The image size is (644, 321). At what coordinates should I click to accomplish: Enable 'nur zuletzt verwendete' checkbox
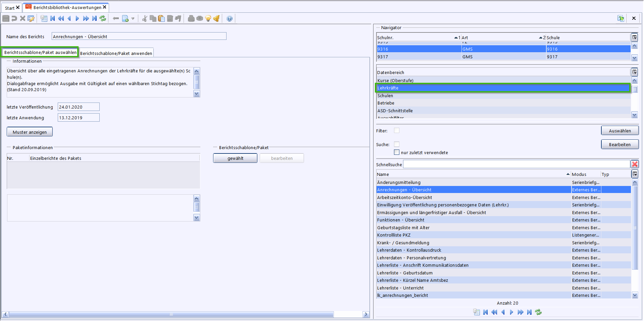pos(397,152)
